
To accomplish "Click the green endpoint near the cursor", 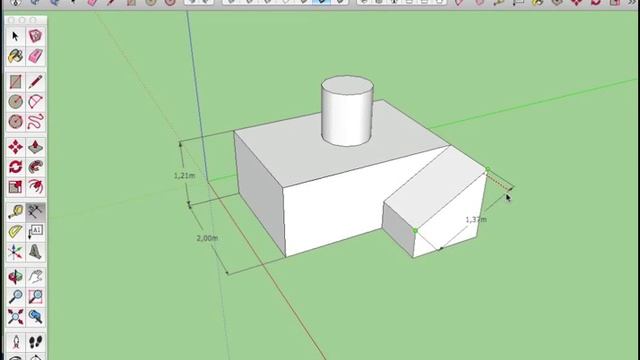I will click(x=488, y=169).
